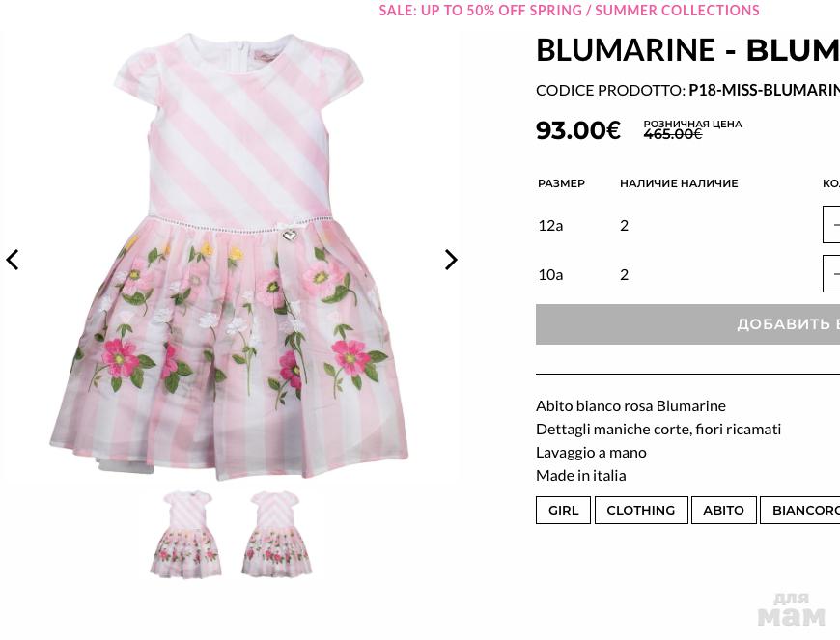This screenshot has width=840, height=640.
Task: Click the BLUMARINE product title
Action: [686, 49]
